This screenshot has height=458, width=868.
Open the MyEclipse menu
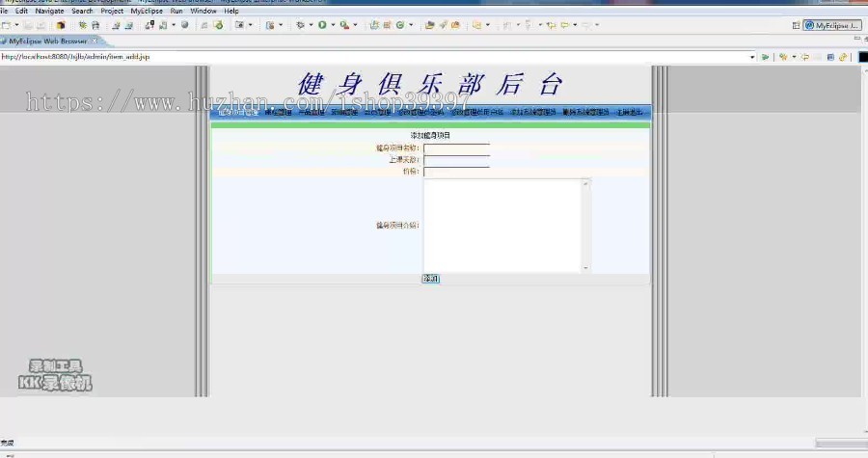tap(147, 11)
